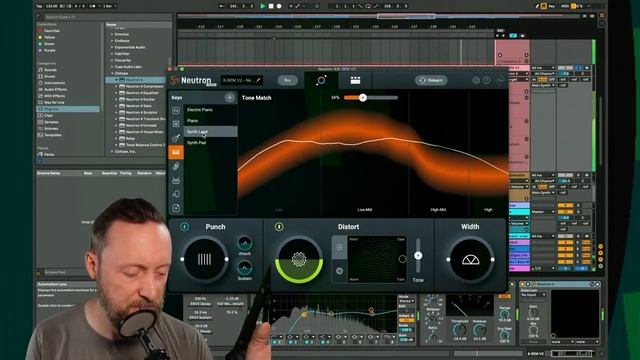
Task: Expand Neutron 4 Sculptor item
Action: click(116, 112)
